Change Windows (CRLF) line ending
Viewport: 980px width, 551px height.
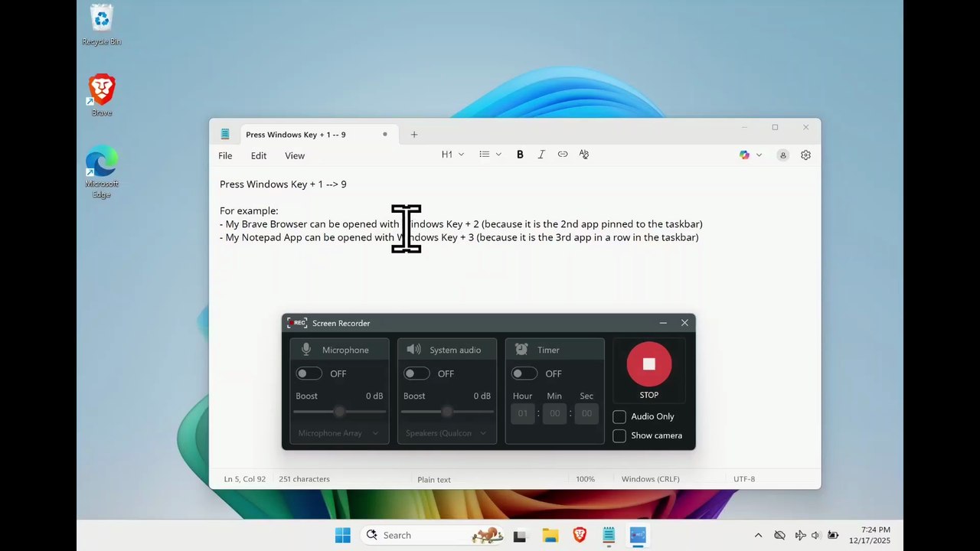click(x=650, y=479)
